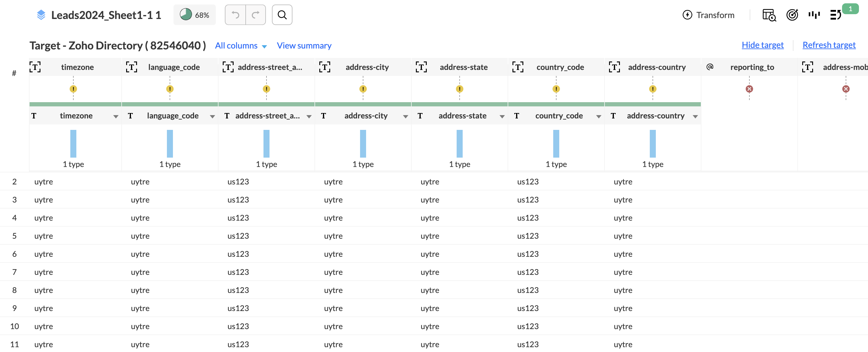Open the timezone column dropdown arrow
This screenshot has height=352, width=868.
click(x=116, y=116)
